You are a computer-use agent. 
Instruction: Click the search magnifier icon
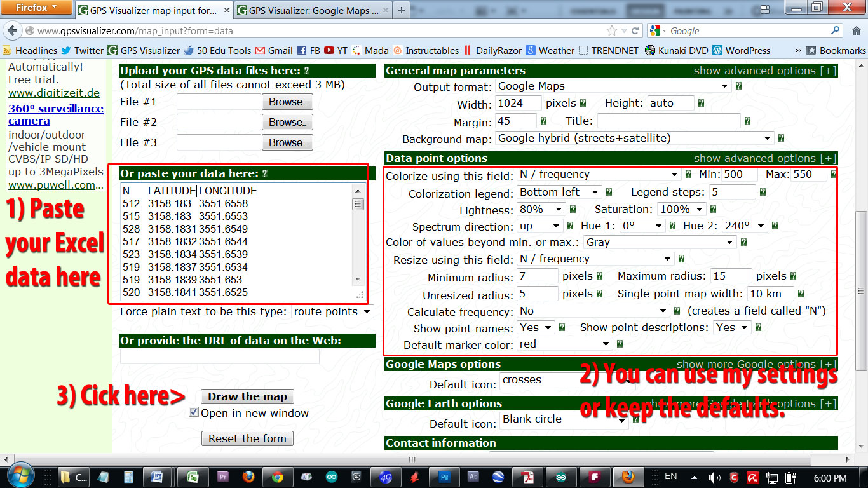pos(836,30)
